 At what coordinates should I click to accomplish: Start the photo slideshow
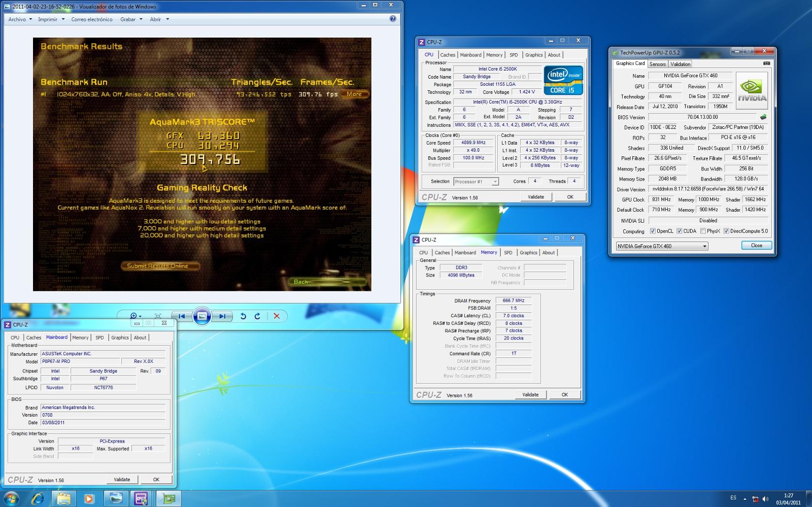201,316
